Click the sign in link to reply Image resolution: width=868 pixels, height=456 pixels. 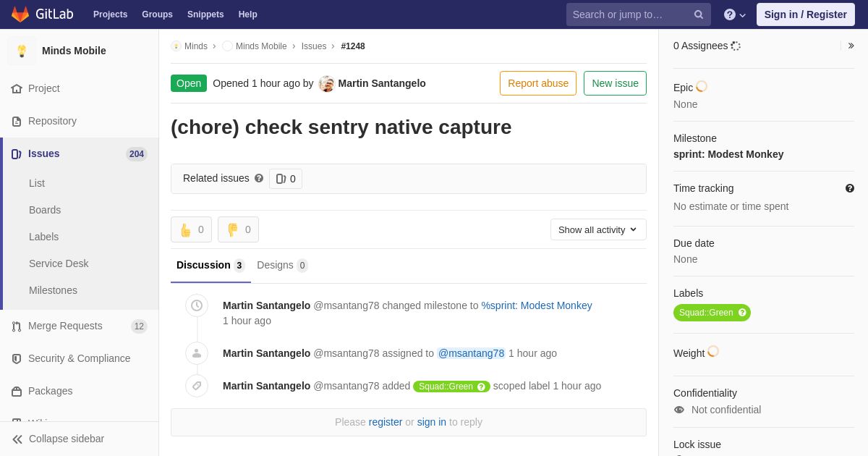point(431,422)
